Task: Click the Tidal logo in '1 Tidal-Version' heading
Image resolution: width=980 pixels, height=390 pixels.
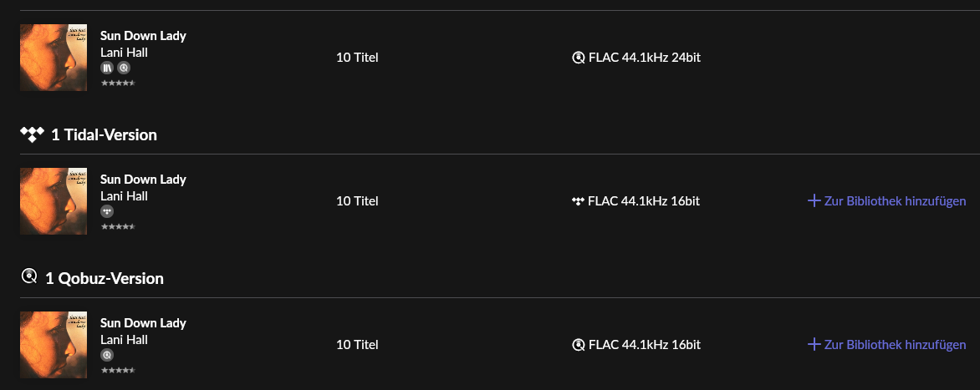Action: click(x=32, y=134)
